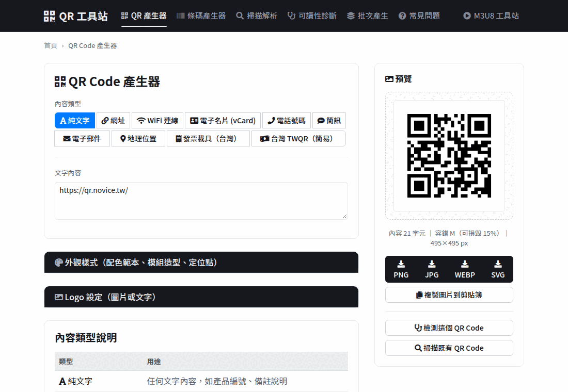The height and width of the screenshot is (392, 568).
Task: Go to 條碼產生器 in the navigation bar
Action: pos(201,16)
